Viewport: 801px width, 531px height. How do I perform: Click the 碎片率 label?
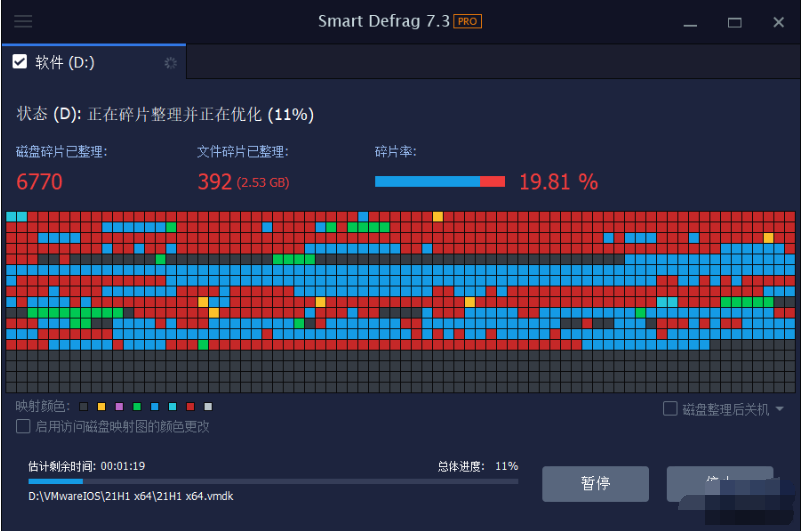point(395,152)
